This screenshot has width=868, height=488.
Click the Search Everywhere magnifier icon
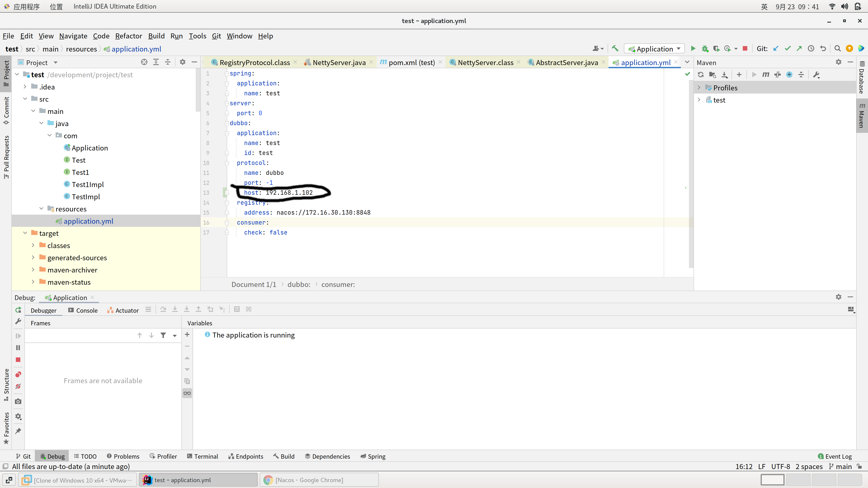(x=837, y=49)
